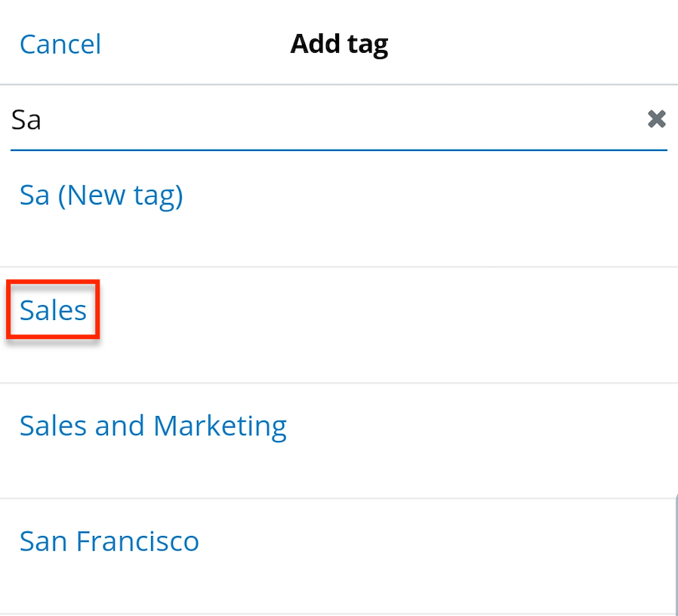Dismiss the Add tag screen via Cancel

click(60, 45)
